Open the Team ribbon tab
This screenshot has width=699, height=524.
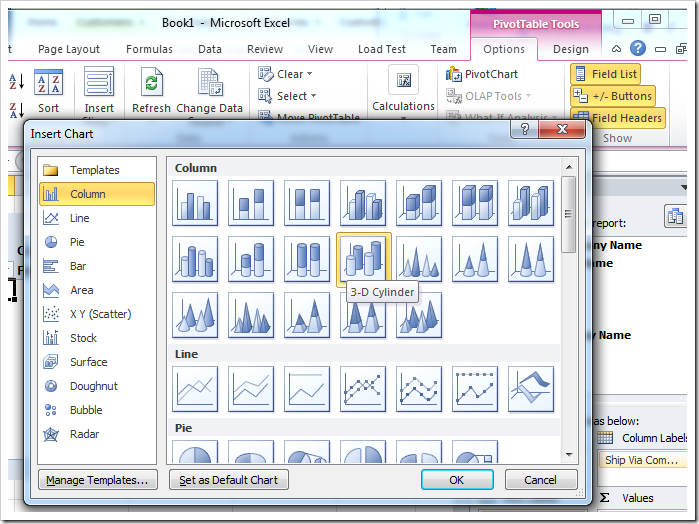click(443, 49)
